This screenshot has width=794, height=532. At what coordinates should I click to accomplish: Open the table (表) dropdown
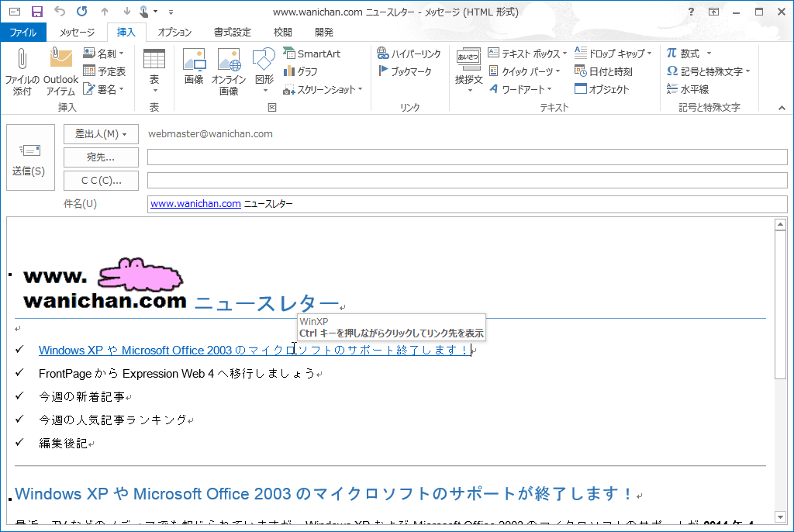[x=154, y=71]
